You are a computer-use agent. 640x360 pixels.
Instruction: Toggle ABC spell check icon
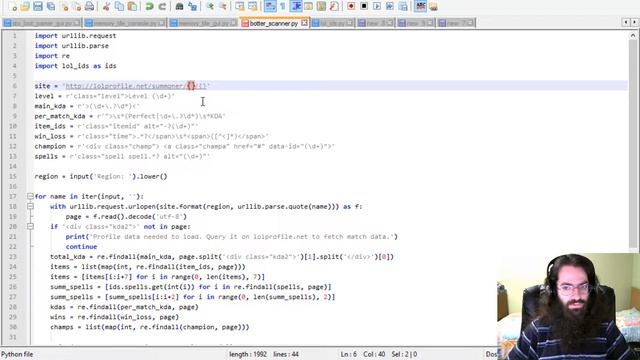pyautogui.click(x=420, y=6)
